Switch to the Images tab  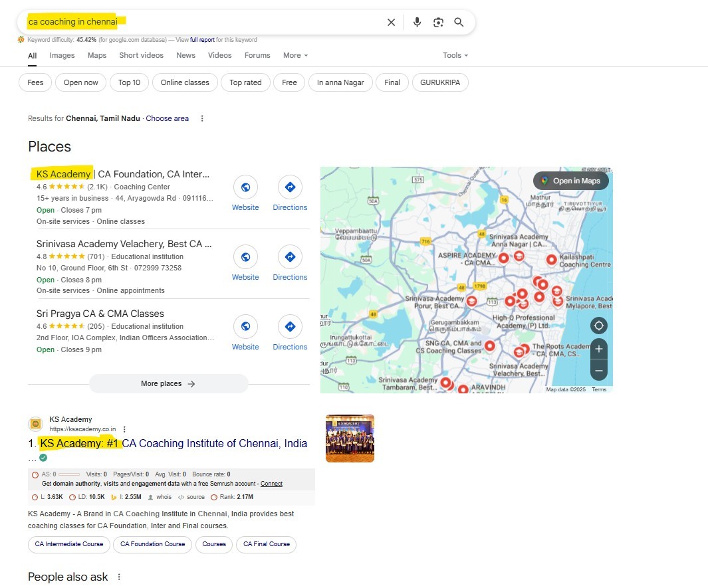[62, 55]
